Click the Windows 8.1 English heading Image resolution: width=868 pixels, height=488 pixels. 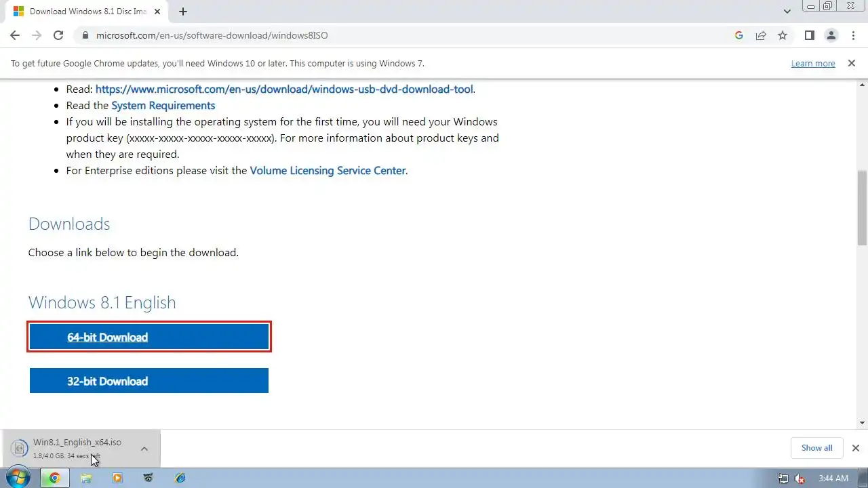(102, 302)
